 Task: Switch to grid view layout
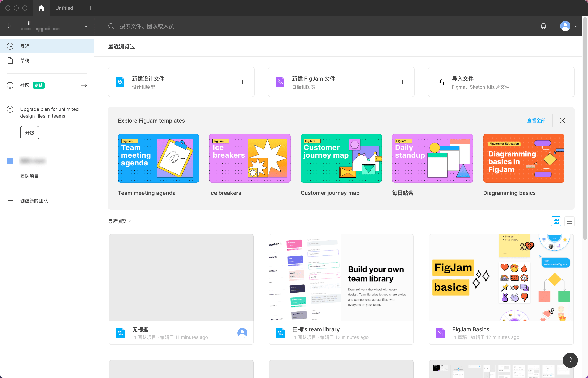[x=556, y=221]
